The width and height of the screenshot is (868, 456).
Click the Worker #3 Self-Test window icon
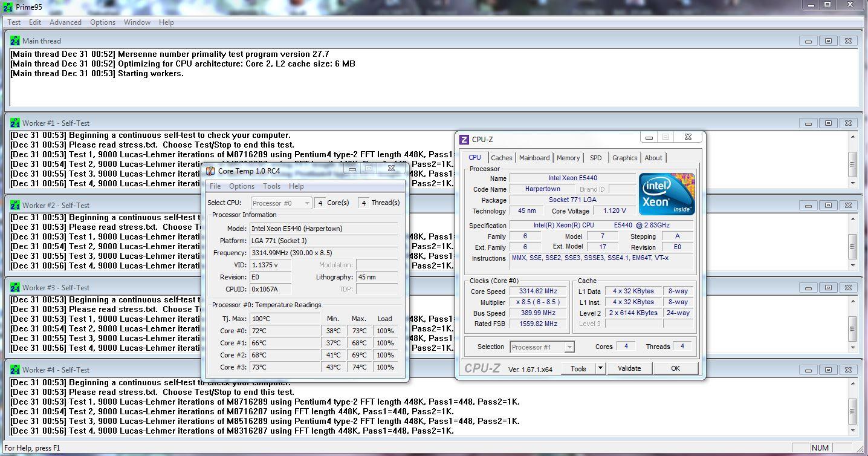(x=15, y=288)
